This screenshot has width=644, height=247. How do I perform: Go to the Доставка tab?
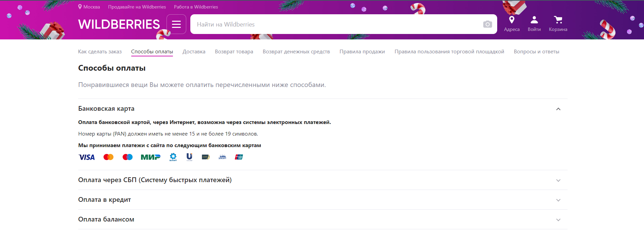pyautogui.click(x=194, y=52)
